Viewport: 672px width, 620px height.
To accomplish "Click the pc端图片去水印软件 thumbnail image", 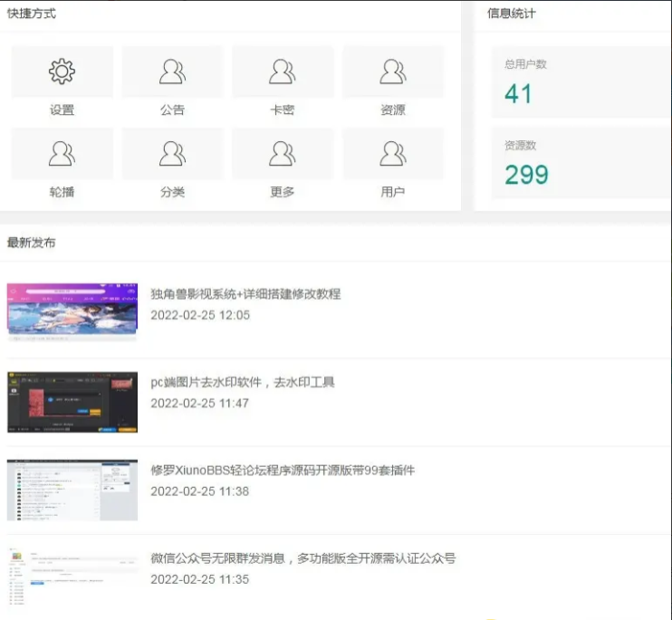I will [x=72, y=401].
